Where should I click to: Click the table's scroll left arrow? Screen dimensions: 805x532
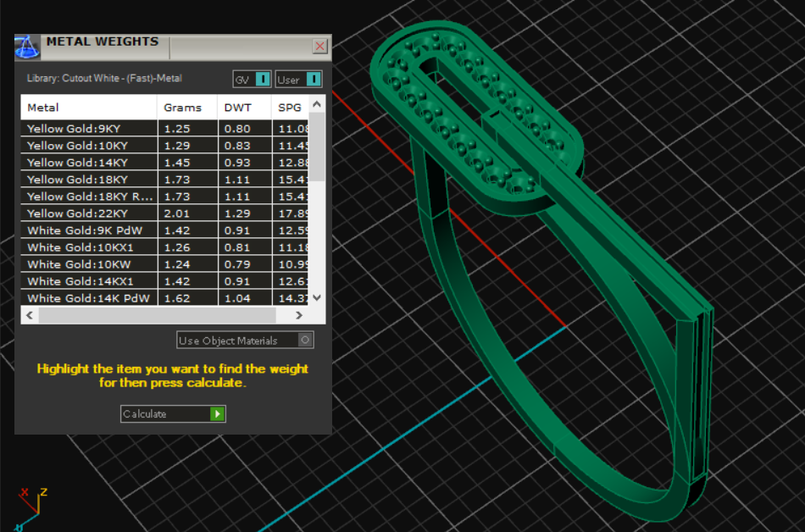tap(30, 315)
